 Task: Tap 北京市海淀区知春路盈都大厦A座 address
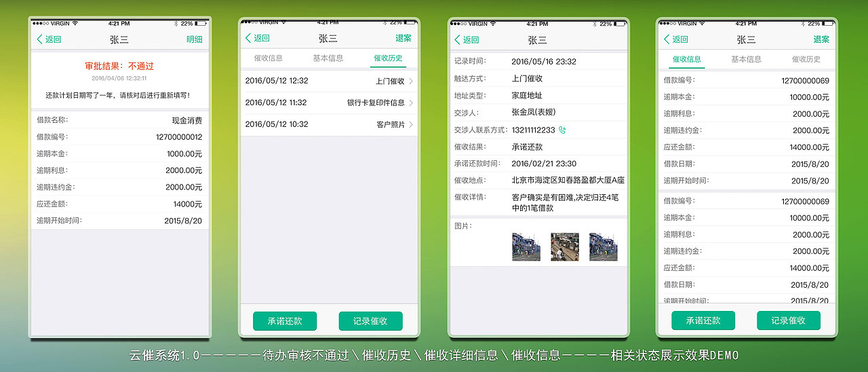coord(568,181)
